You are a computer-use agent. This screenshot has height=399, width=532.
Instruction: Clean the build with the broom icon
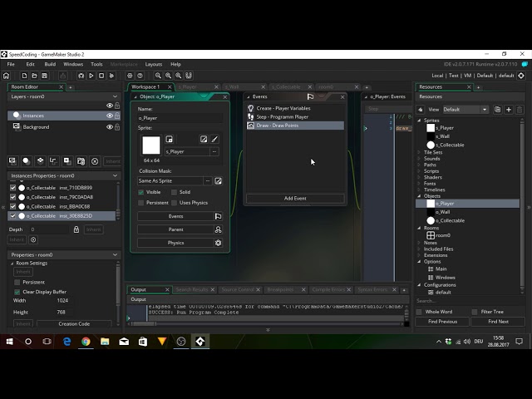(x=111, y=76)
